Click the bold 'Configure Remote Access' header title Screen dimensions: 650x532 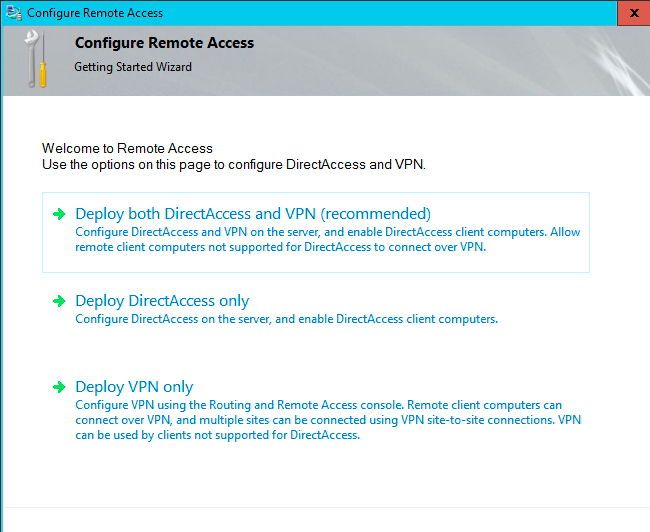tap(164, 43)
